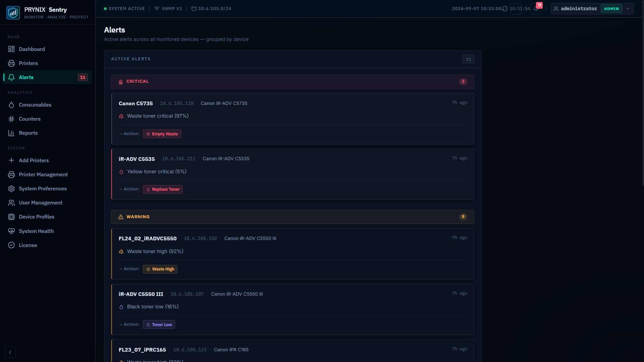Click the Printer Management printer icon
The height and width of the screenshot is (362, 644).
(11, 174)
